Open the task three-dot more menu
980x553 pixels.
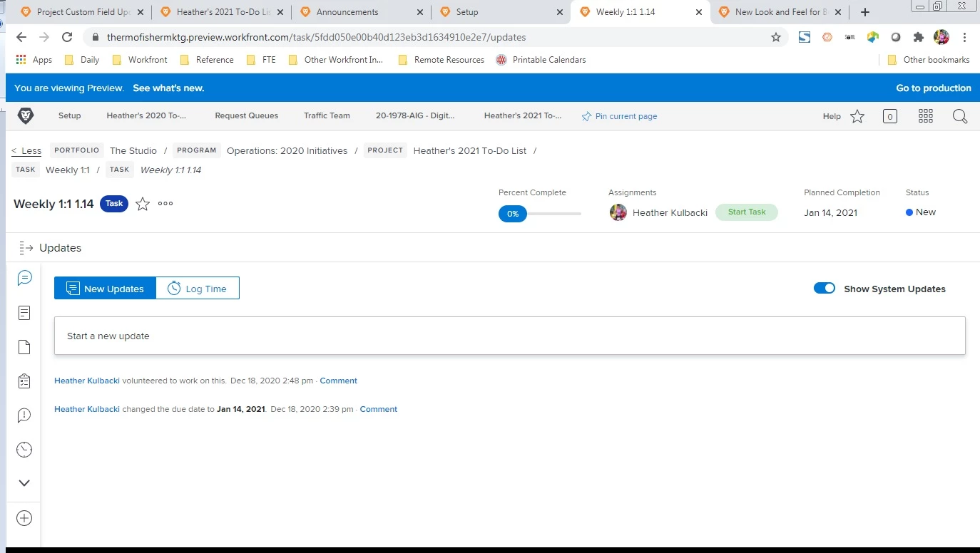click(165, 203)
